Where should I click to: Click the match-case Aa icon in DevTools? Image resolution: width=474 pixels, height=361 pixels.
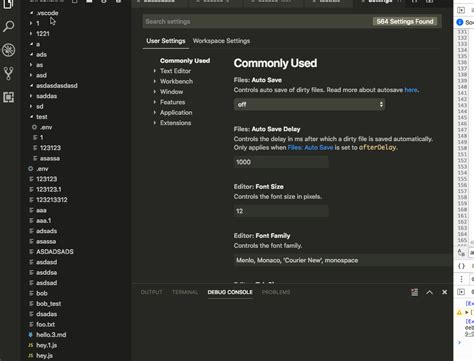coord(461,252)
